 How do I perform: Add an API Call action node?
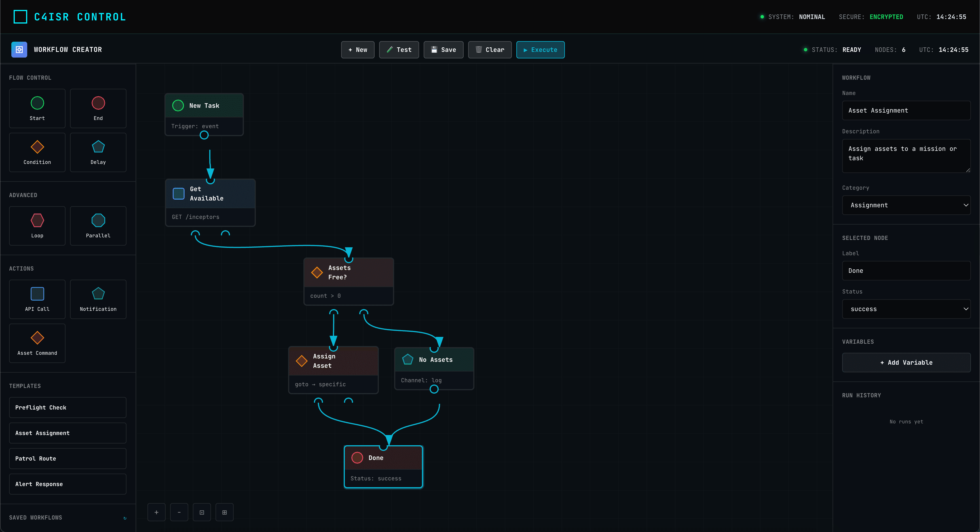[x=37, y=299]
